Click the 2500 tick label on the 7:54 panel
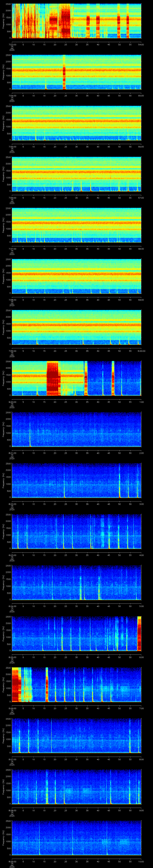This screenshot has width=153, height=868. click(x=8, y=55)
